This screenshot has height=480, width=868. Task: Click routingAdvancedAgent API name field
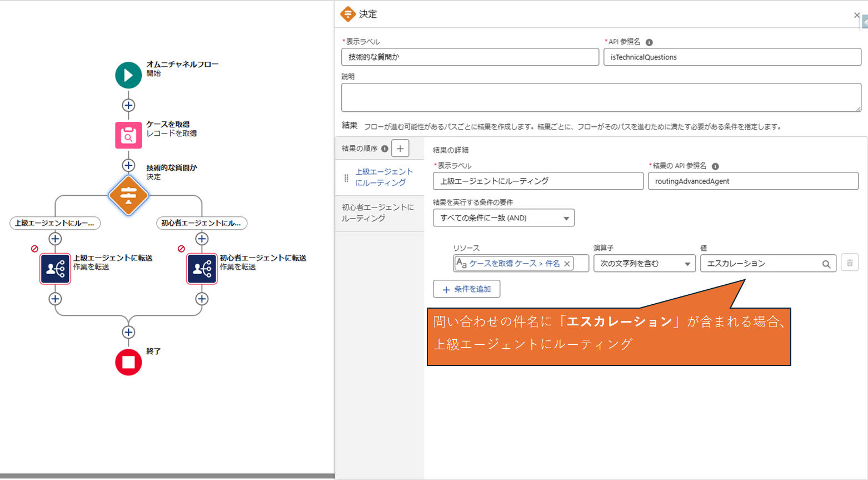coord(753,181)
